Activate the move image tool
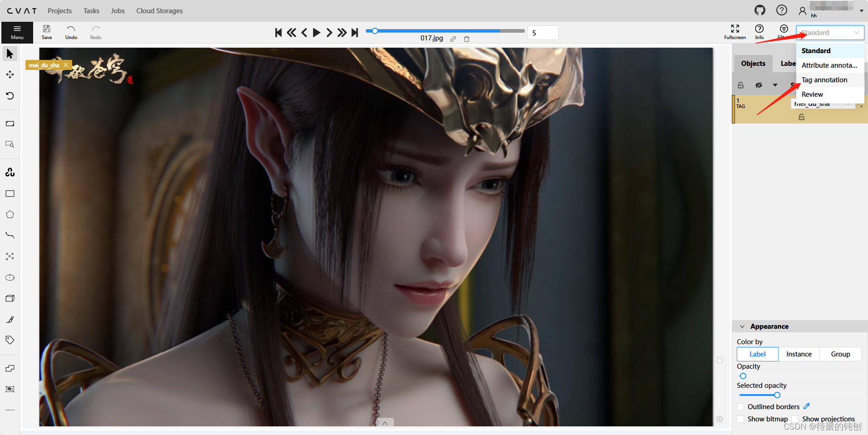The width and height of the screenshot is (868, 435). pyautogui.click(x=10, y=74)
